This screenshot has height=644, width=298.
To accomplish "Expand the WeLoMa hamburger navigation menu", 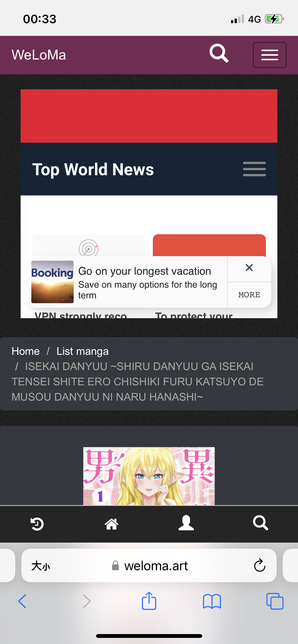I will click(269, 55).
